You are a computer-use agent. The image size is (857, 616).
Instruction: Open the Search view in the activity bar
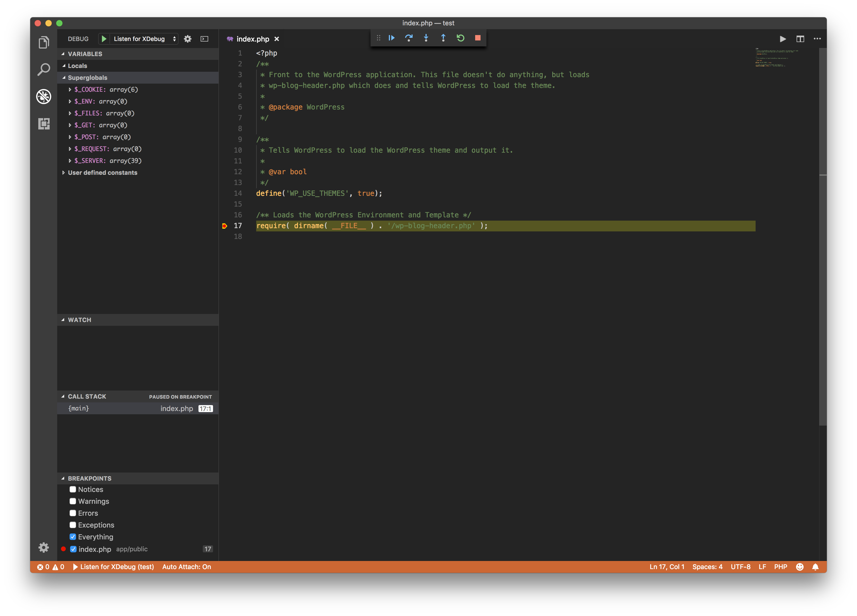44,70
